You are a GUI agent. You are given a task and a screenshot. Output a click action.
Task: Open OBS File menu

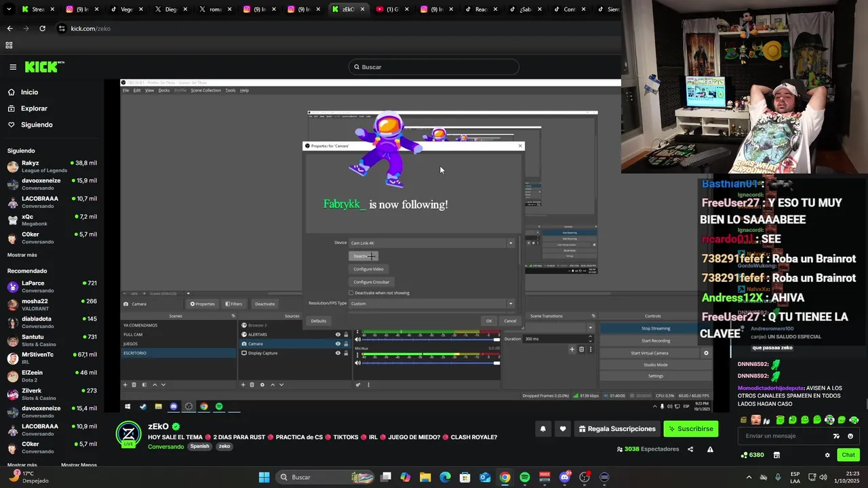pos(125,90)
